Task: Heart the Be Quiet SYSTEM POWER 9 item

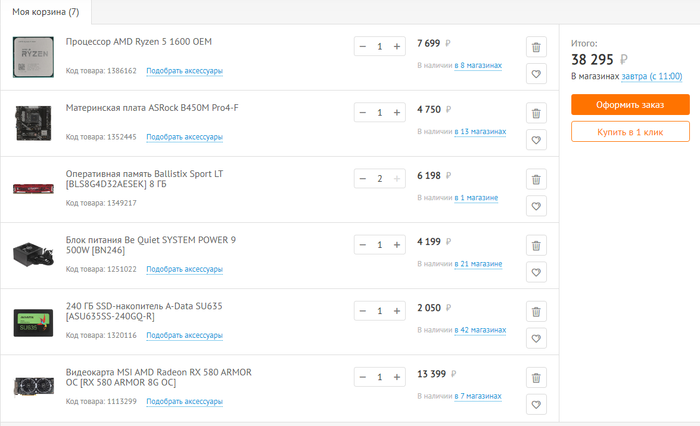Action: click(x=536, y=272)
